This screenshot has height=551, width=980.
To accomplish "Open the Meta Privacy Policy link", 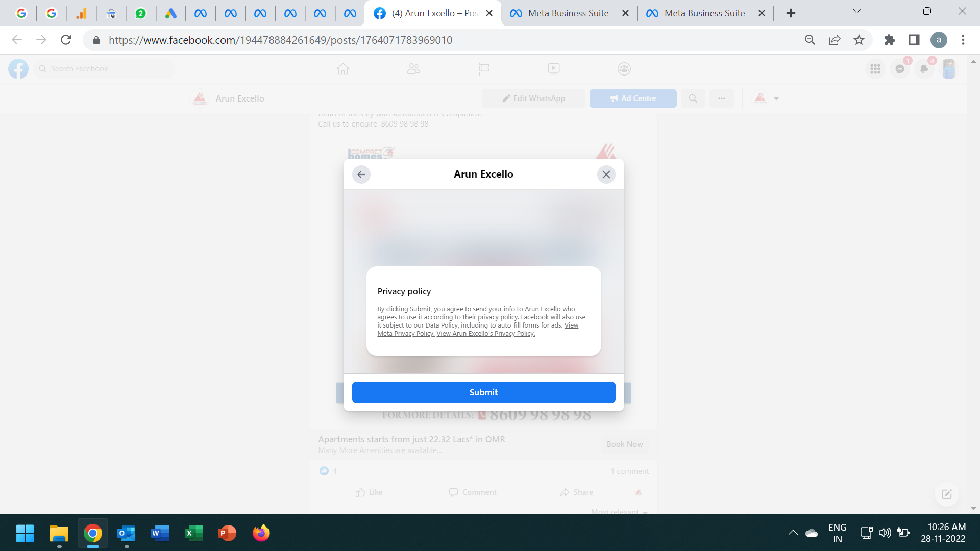I will (406, 334).
